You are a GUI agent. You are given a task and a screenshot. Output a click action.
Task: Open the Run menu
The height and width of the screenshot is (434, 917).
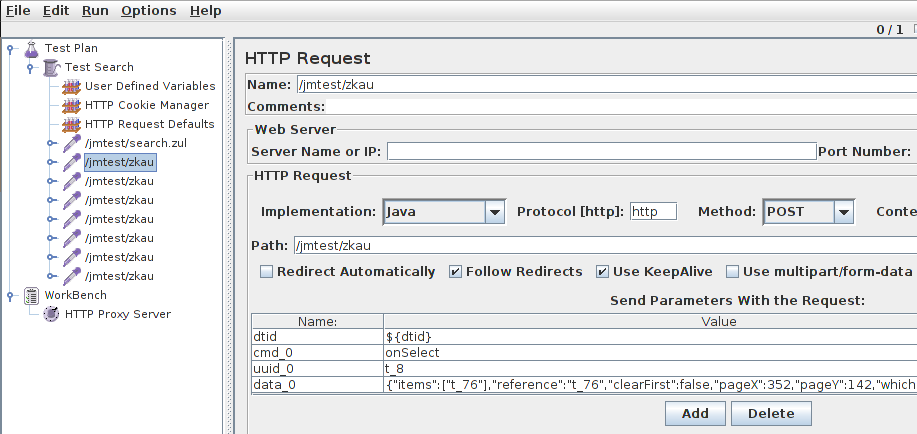click(x=96, y=11)
